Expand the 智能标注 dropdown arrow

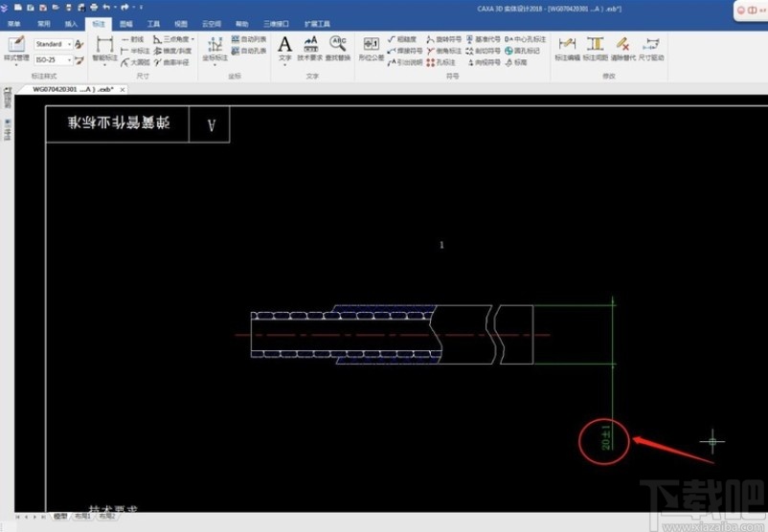tap(104, 65)
